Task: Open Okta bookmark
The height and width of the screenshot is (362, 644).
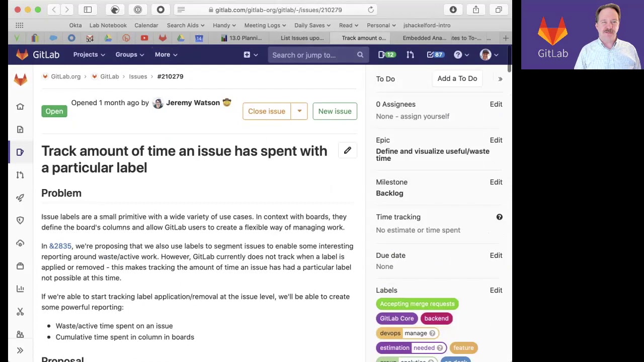Action: click(75, 25)
